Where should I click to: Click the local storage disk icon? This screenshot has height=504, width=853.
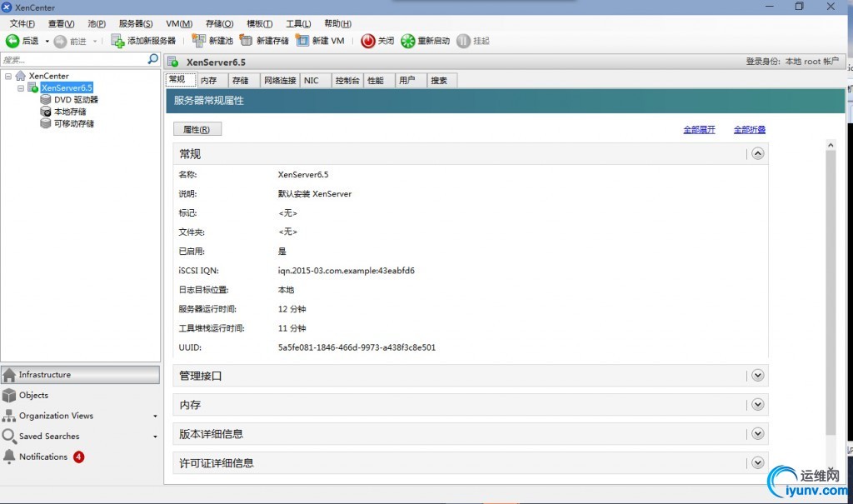click(46, 112)
